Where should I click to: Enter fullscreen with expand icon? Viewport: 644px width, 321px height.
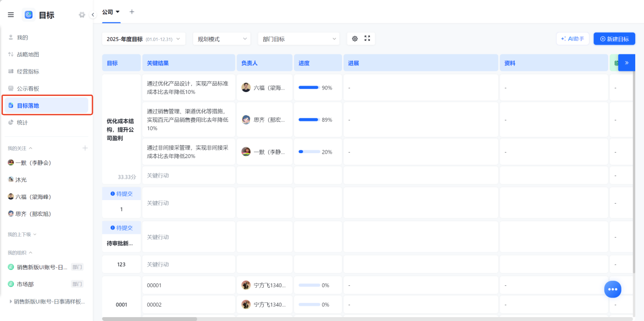point(368,39)
